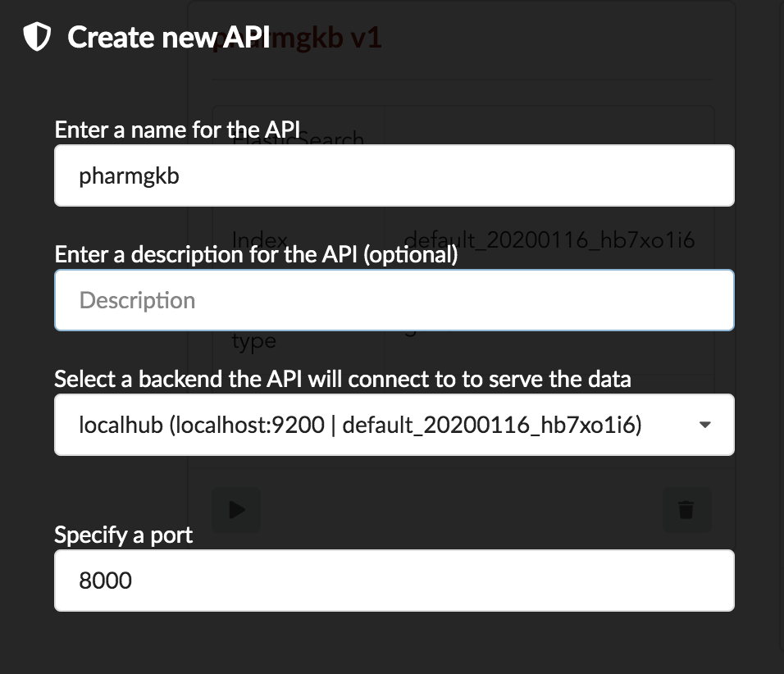Open the backend selection dropdown
This screenshot has height=674, width=784.
(394, 425)
